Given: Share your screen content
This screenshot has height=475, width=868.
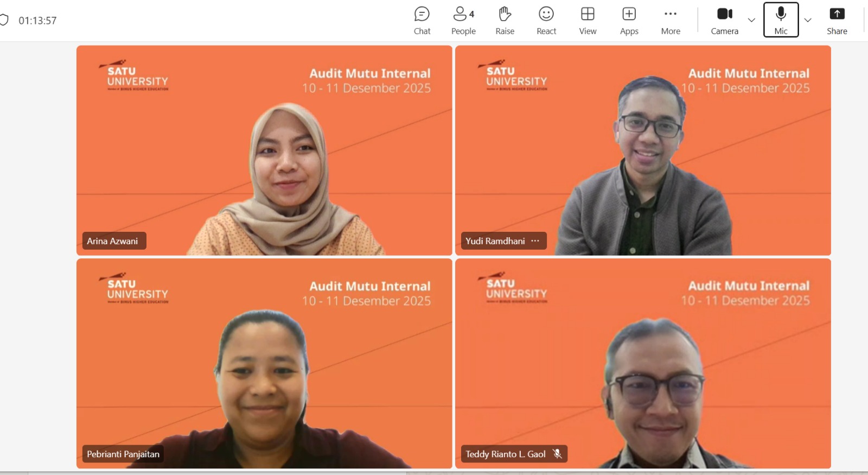Looking at the screenshot, I should tap(837, 21).
